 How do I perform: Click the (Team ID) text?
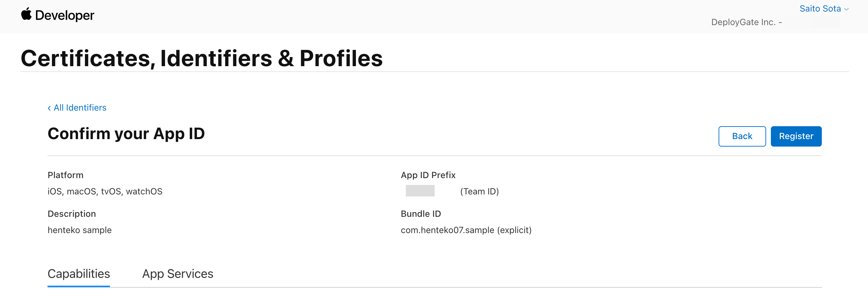(x=479, y=191)
